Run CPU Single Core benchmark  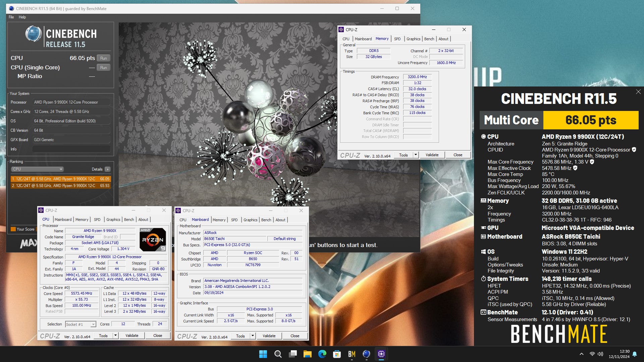104,68
